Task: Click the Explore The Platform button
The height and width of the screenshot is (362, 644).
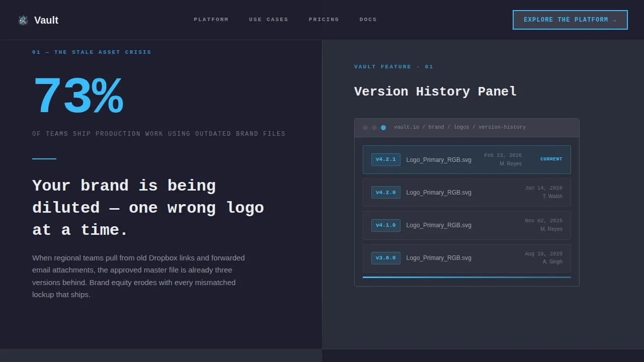Action: (x=570, y=20)
